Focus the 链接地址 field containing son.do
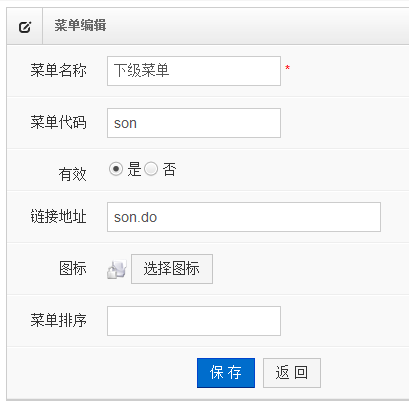The height and width of the screenshot is (404, 409). coord(244,217)
